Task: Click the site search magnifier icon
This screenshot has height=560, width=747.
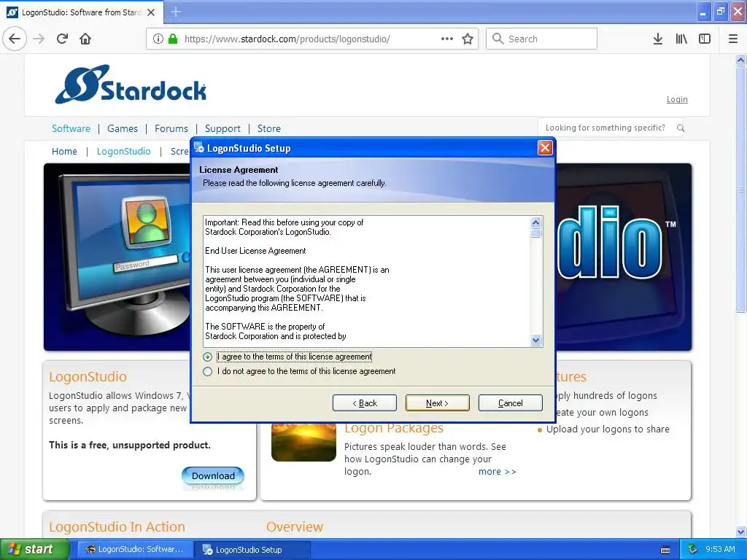Action: coord(681,128)
